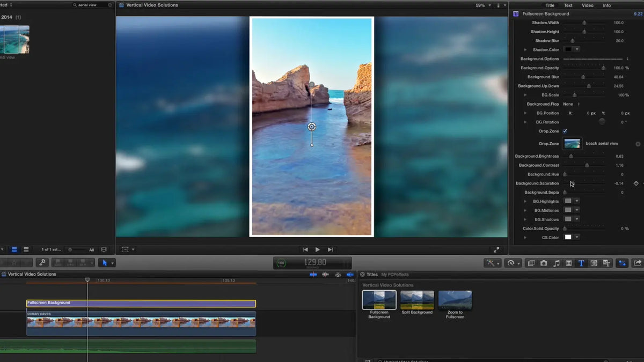Go to next edit in viewer
This screenshot has width=644, height=362.
pos(330,249)
